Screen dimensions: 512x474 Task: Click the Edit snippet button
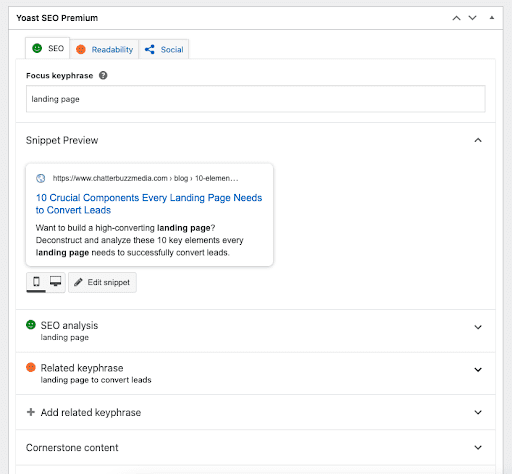tap(102, 282)
